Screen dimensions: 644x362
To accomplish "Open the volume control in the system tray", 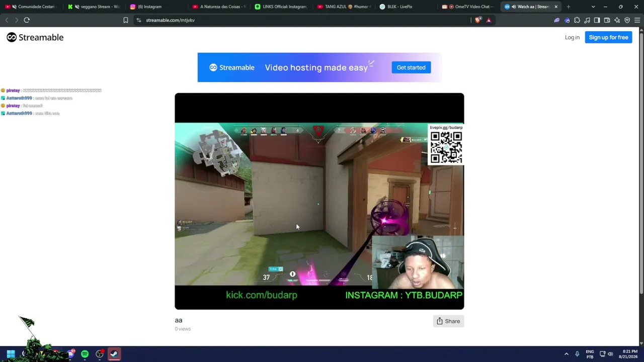I will tap(610, 354).
